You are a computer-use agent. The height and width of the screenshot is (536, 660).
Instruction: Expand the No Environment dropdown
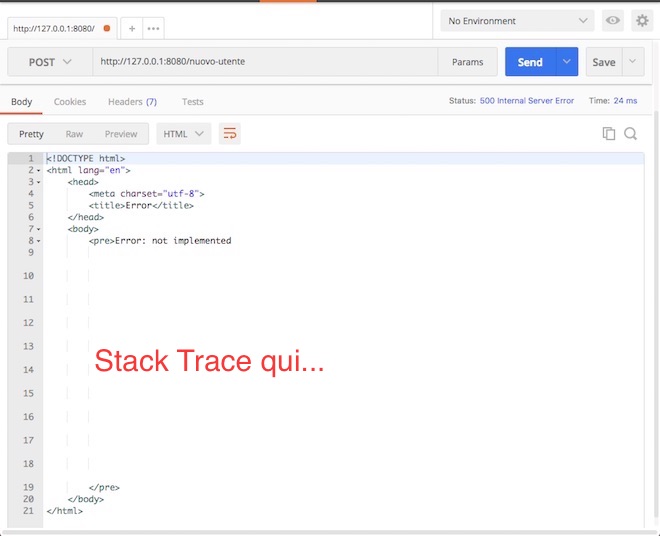518,21
